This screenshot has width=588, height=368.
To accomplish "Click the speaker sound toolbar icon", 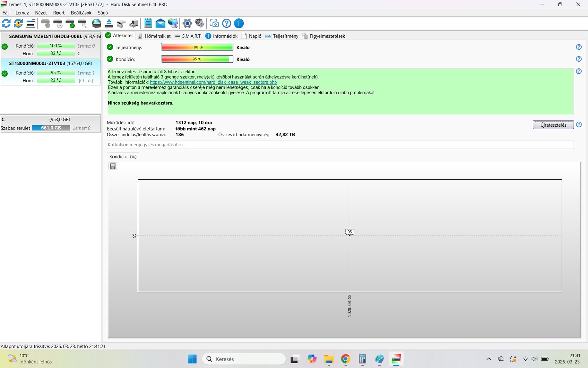I will click(x=200, y=23).
